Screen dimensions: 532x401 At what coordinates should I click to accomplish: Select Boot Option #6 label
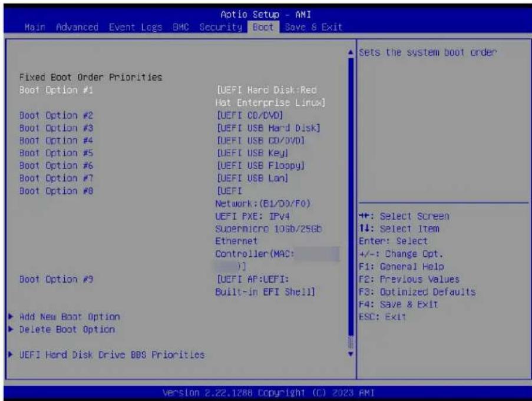[x=56, y=165]
